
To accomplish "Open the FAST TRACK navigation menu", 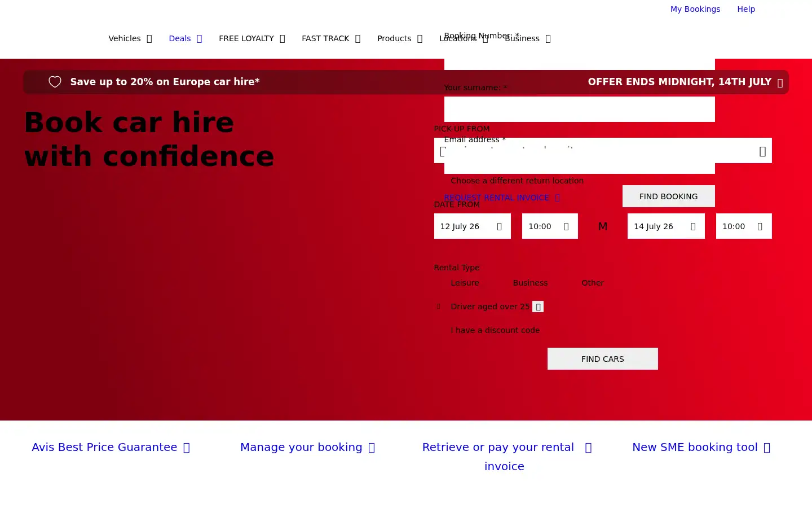I will click(331, 38).
